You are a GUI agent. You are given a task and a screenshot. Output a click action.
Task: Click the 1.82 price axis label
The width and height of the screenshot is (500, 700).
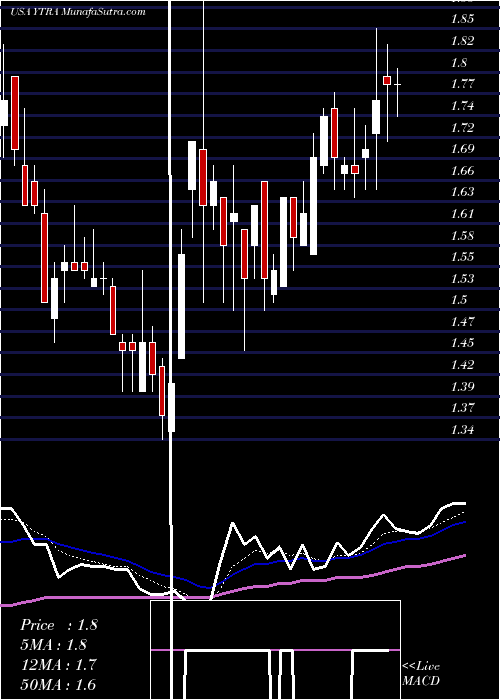(462, 41)
